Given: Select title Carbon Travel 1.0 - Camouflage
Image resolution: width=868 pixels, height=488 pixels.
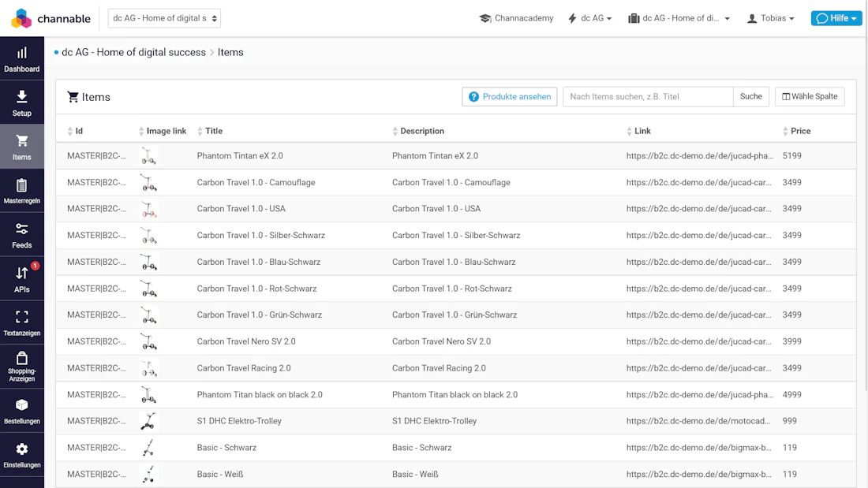Looking at the screenshot, I should [256, 183].
